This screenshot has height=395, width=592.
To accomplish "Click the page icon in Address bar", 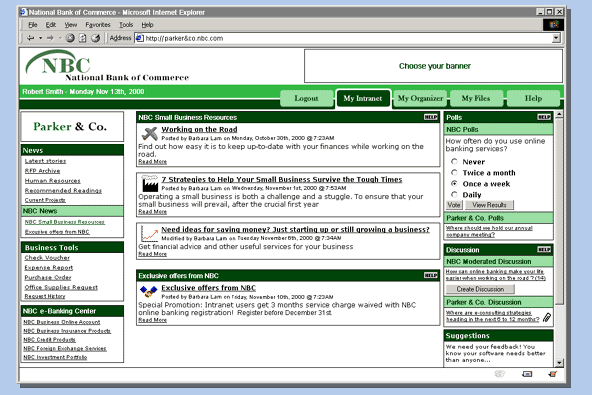I will [140, 38].
